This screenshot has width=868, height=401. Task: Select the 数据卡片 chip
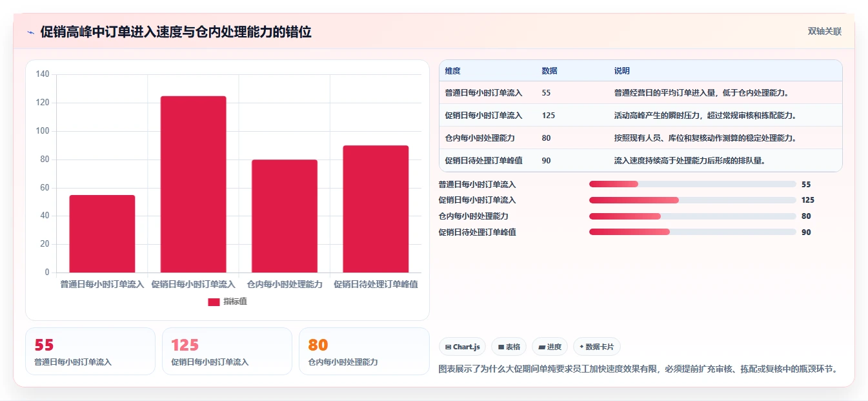coord(597,347)
